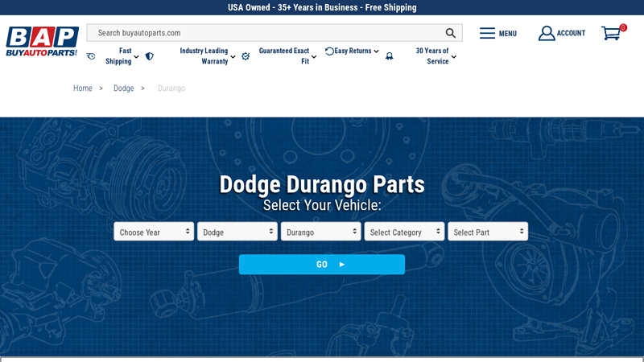Click the top banner Free Shipping text
This screenshot has height=362, width=644.
(x=390, y=7)
